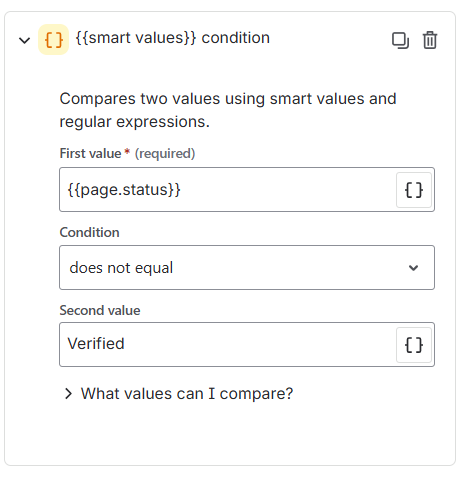Click empty card area below the help expander
471x481 pixels.
click(230, 435)
